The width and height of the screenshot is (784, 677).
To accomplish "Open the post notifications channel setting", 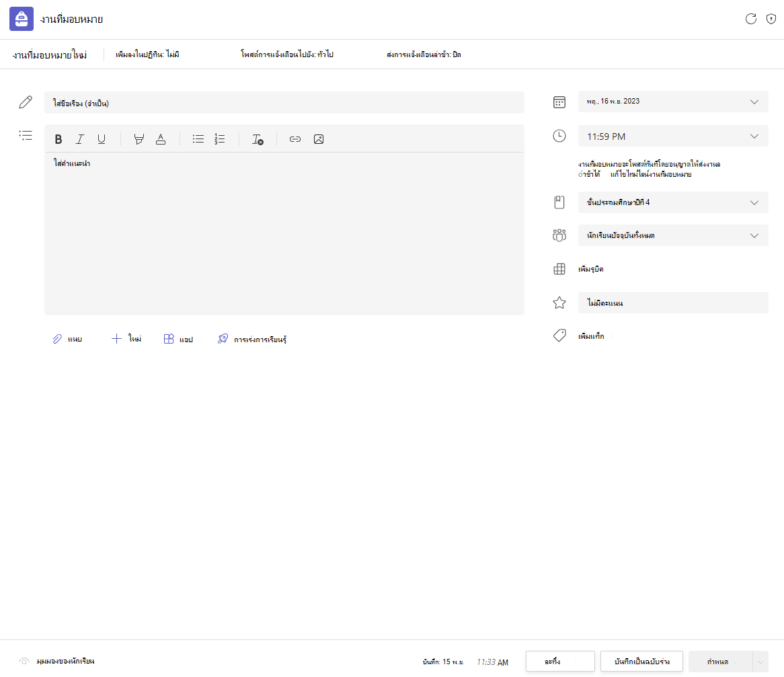I will tap(286, 54).
